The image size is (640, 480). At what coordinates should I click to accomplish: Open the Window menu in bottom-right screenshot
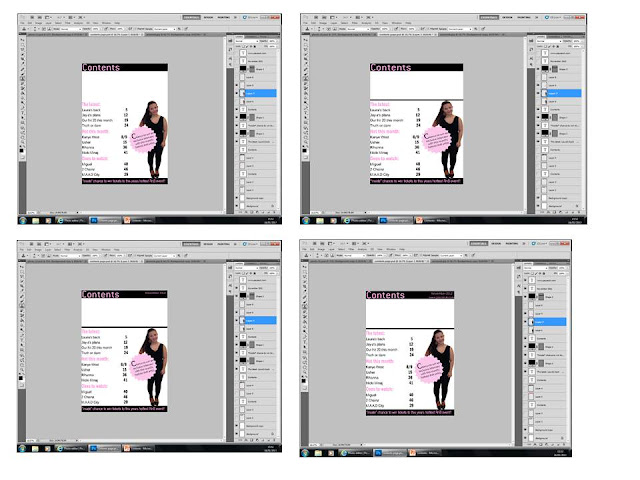[x=391, y=249]
